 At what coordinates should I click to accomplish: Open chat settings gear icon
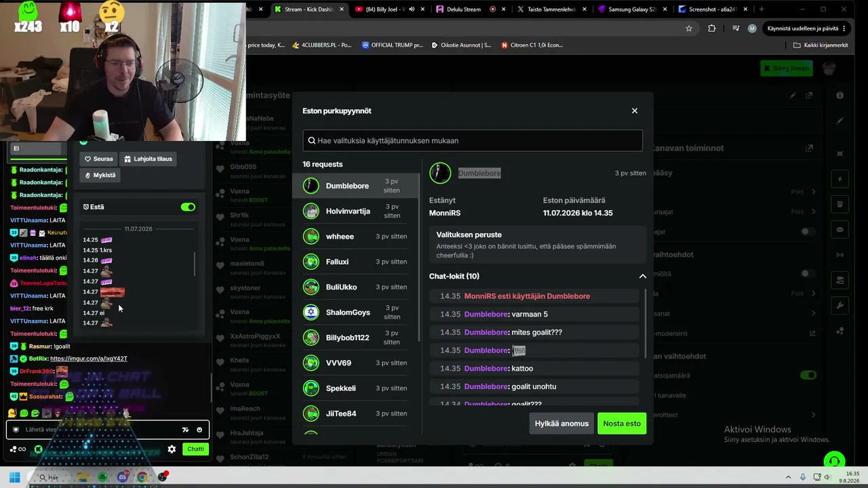(x=172, y=449)
